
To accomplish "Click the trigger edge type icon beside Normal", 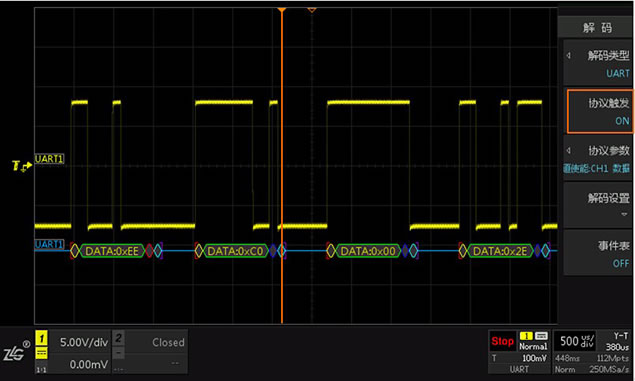I will pos(541,336).
